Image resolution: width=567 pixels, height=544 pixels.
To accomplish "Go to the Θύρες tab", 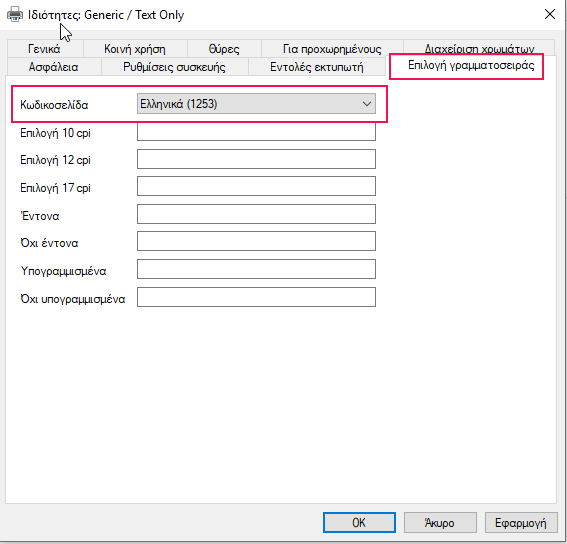I will click(224, 49).
